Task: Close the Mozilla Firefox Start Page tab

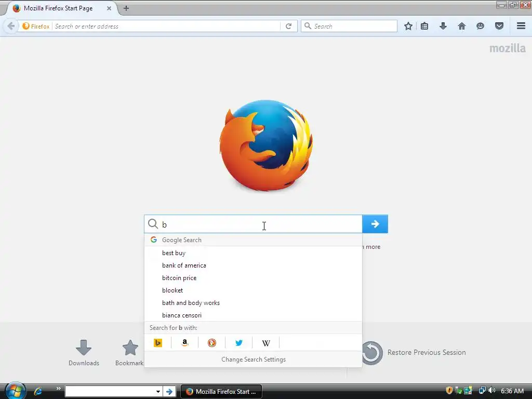Action: coord(109,8)
